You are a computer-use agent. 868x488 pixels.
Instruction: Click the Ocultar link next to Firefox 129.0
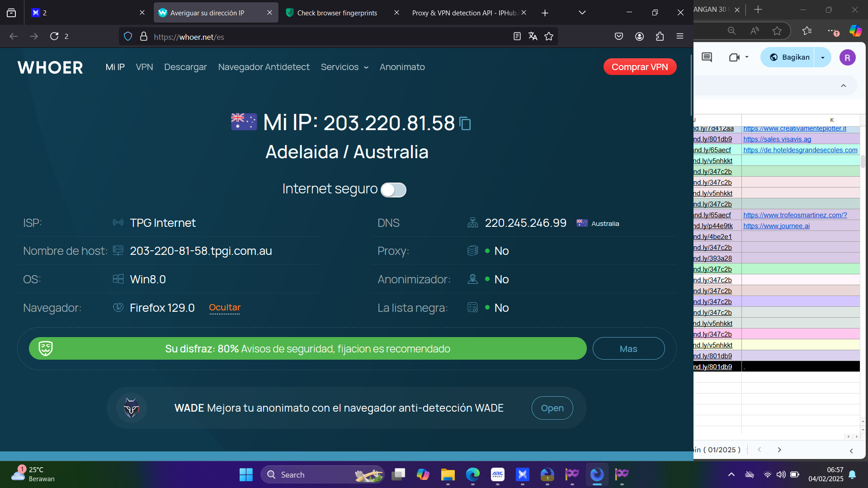pos(225,308)
